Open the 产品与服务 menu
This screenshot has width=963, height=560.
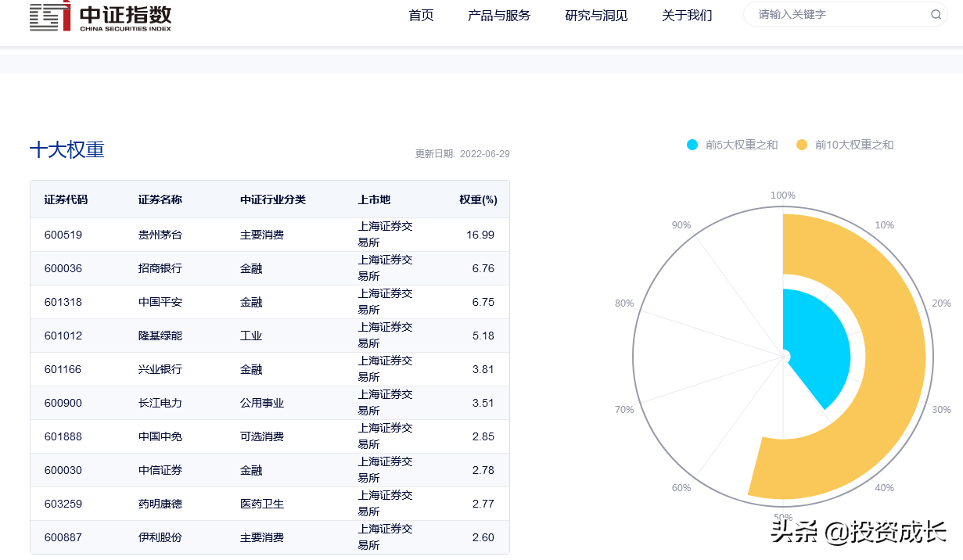[499, 16]
